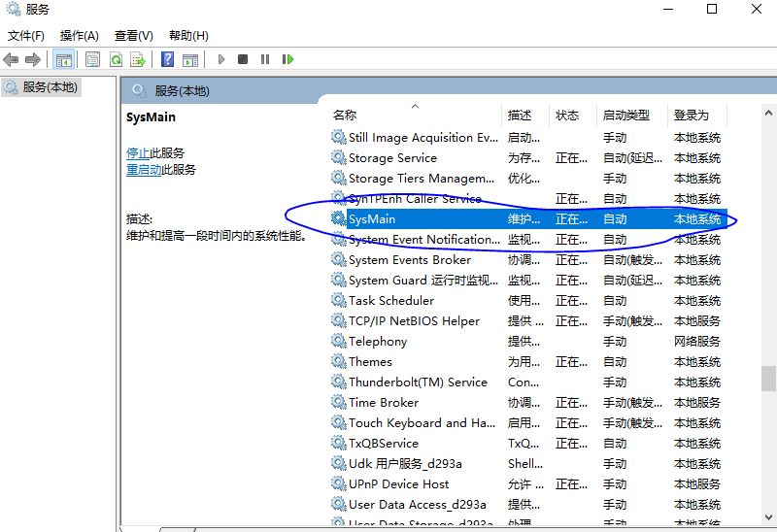777x532 pixels.
Task: Sort services by the 名称 column header
Action: click(345, 115)
